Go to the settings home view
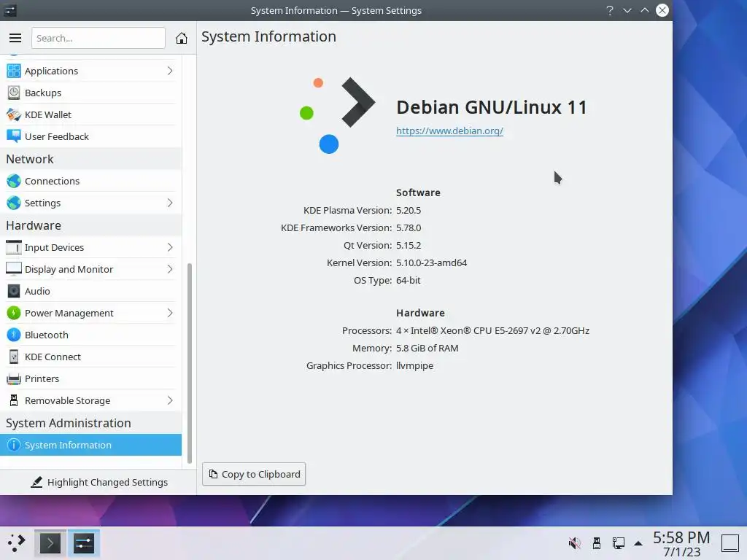The height and width of the screenshot is (560, 747). click(182, 38)
